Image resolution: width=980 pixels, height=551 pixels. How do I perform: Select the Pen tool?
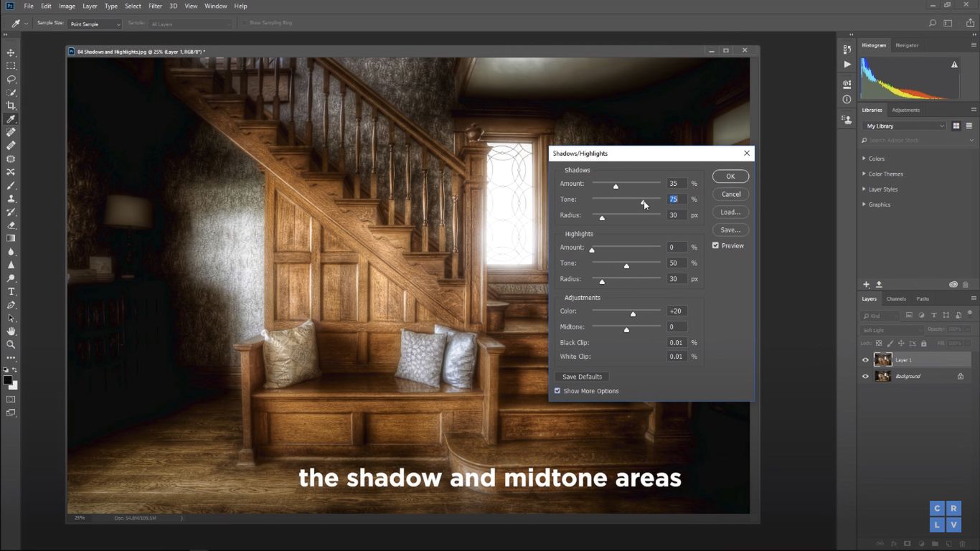tap(11, 305)
